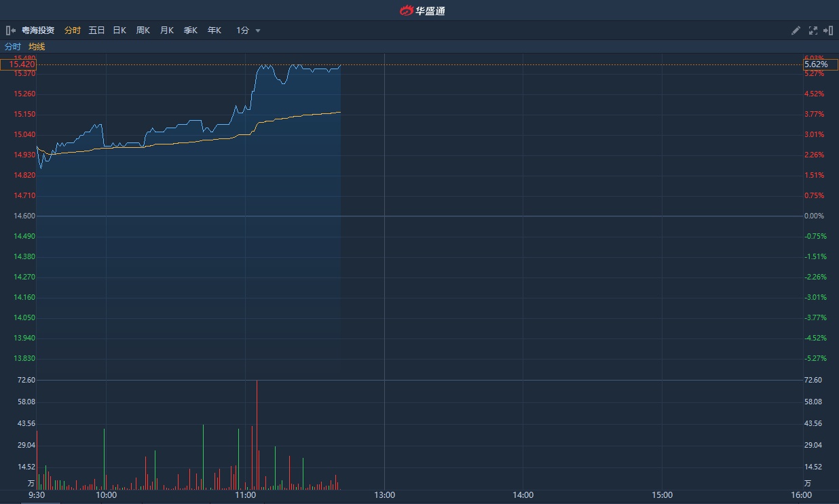Image resolution: width=839 pixels, height=504 pixels.
Task: Switch to the 年K yearly candlestick chart
Action: click(x=214, y=31)
